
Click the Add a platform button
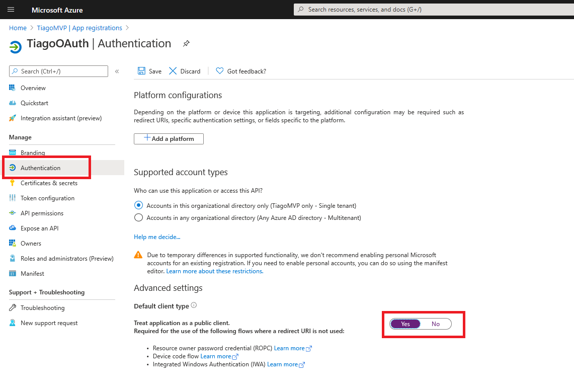click(x=169, y=139)
